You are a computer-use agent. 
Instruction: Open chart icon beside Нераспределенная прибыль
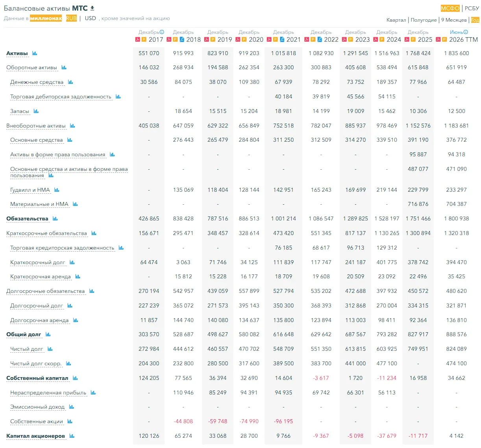click(93, 392)
